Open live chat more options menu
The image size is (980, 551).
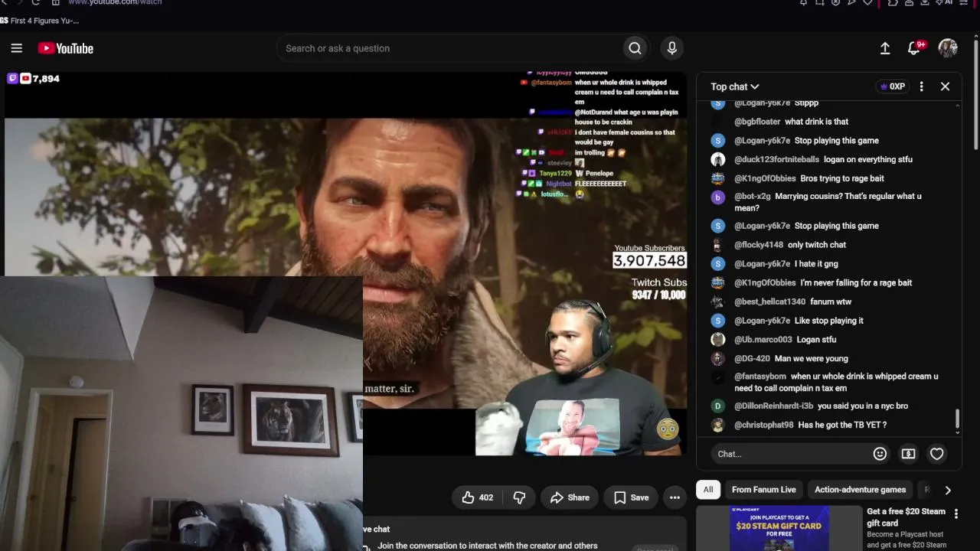922,86
